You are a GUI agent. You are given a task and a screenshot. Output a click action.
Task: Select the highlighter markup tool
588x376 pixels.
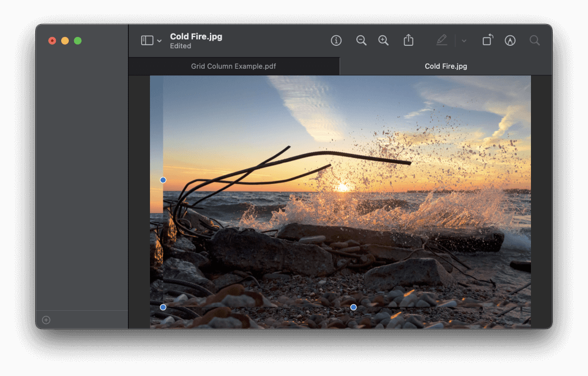(442, 40)
